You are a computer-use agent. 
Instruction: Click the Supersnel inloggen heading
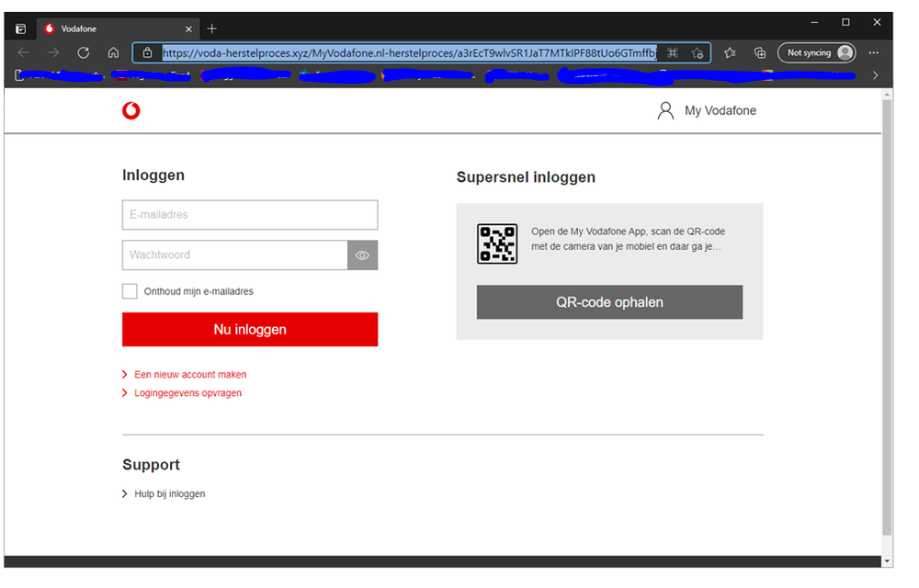(x=526, y=177)
